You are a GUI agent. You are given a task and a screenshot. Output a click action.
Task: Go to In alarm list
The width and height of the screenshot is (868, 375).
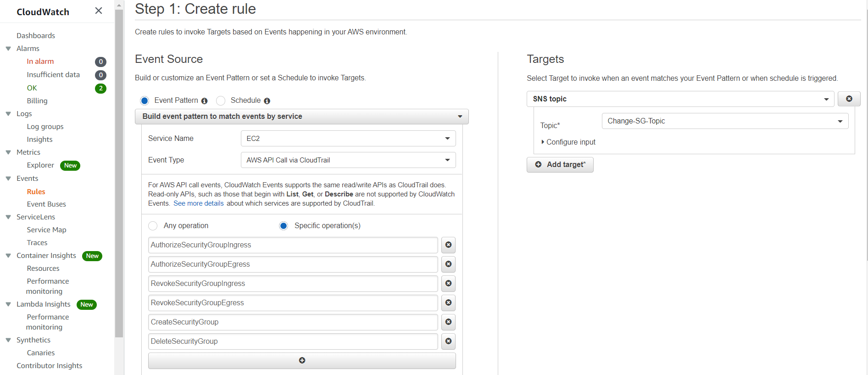point(40,62)
